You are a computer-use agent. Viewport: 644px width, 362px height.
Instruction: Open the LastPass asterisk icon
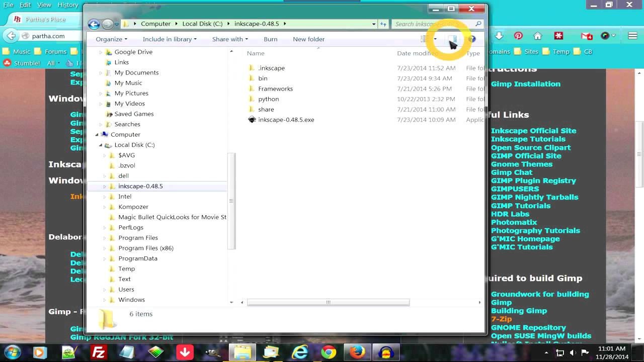pyautogui.click(x=558, y=36)
